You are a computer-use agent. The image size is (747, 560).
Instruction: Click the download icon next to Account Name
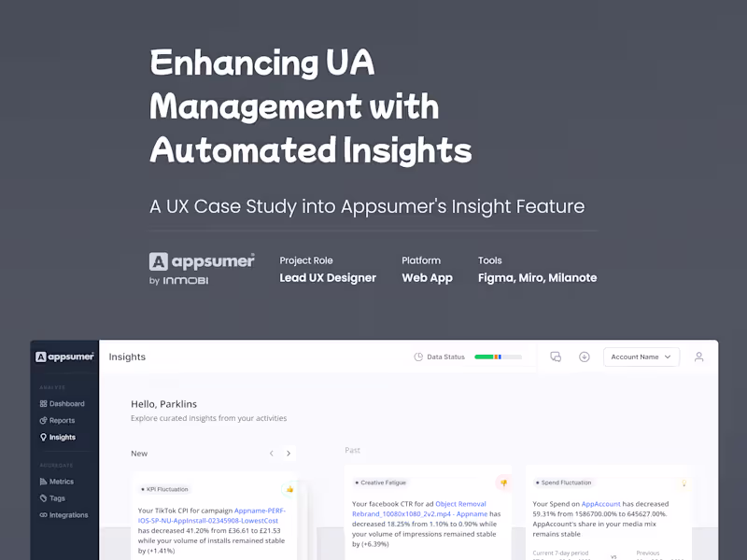click(x=584, y=357)
